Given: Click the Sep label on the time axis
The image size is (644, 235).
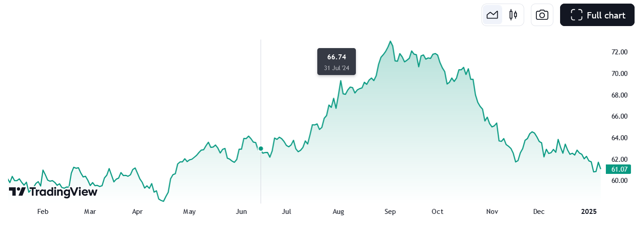Looking at the screenshot, I should coord(390,212).
